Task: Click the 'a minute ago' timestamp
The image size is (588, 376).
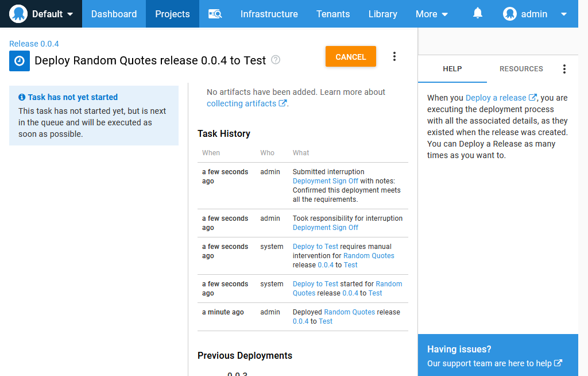Action: (223, 312)
